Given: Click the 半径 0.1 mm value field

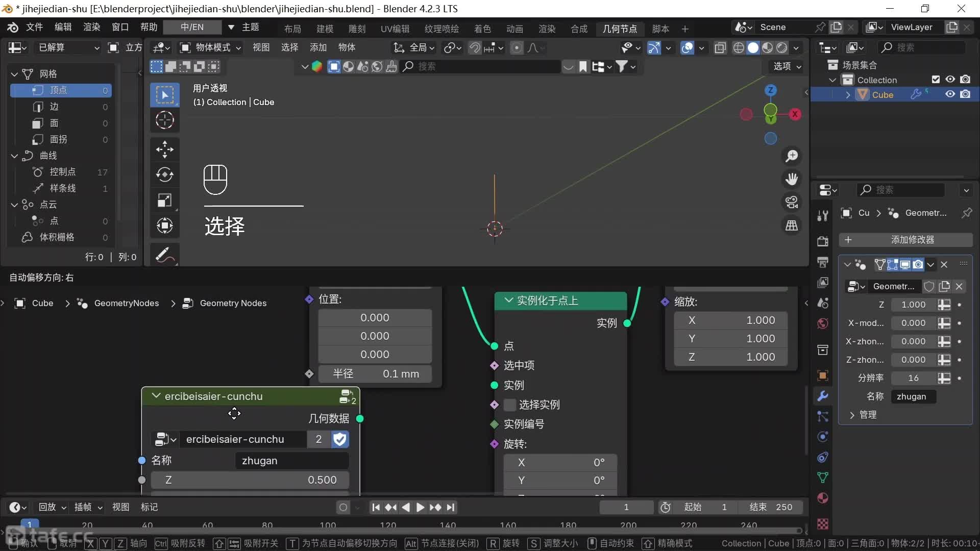Looking at the screenshot, I should pyautogui.click(x=375, y=374).
